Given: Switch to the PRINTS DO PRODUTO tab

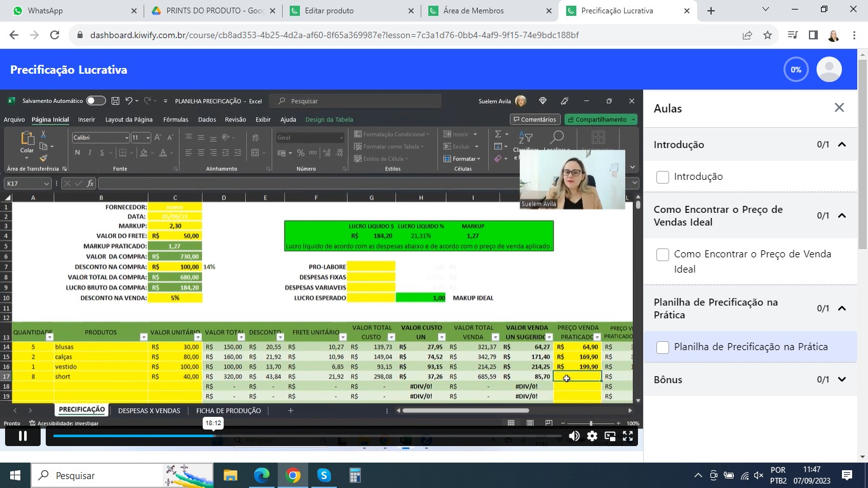Looking at the screenshot, I should click(x=213, y=11).
